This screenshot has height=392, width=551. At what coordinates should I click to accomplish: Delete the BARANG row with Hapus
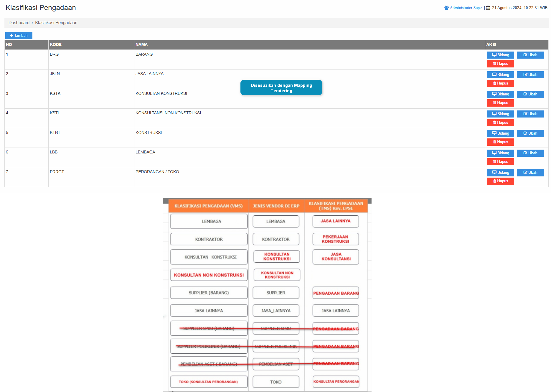point(500,64)
